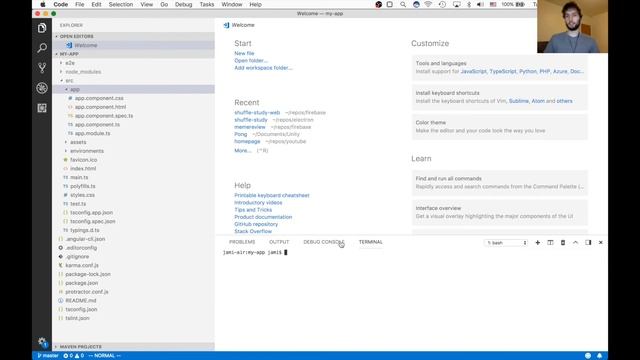Kill terminal with the trash icon

point(563,242)
